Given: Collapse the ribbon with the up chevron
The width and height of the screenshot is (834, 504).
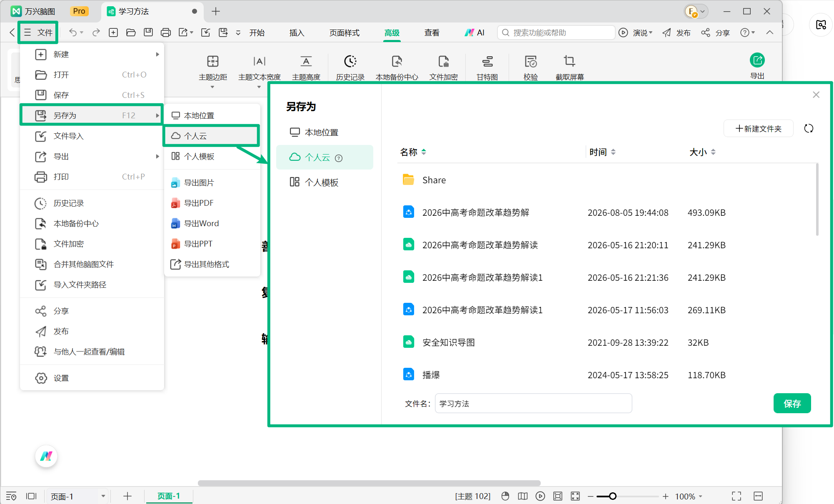Looking at the screenshot, I should [x=770, y=32].
